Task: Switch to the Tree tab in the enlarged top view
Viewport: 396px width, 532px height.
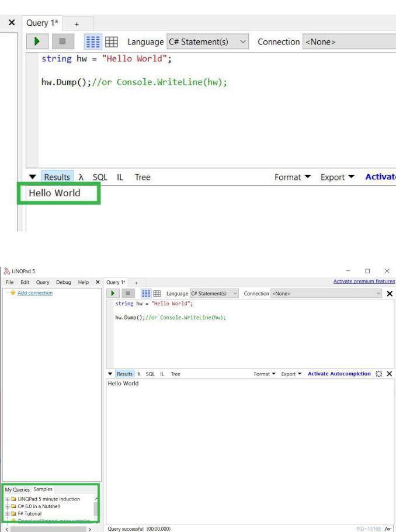Action: click(x=143, y=177)
